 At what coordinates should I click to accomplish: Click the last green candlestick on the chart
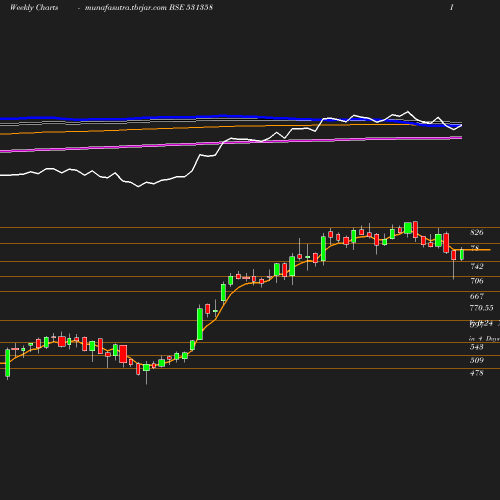[462, 254]
